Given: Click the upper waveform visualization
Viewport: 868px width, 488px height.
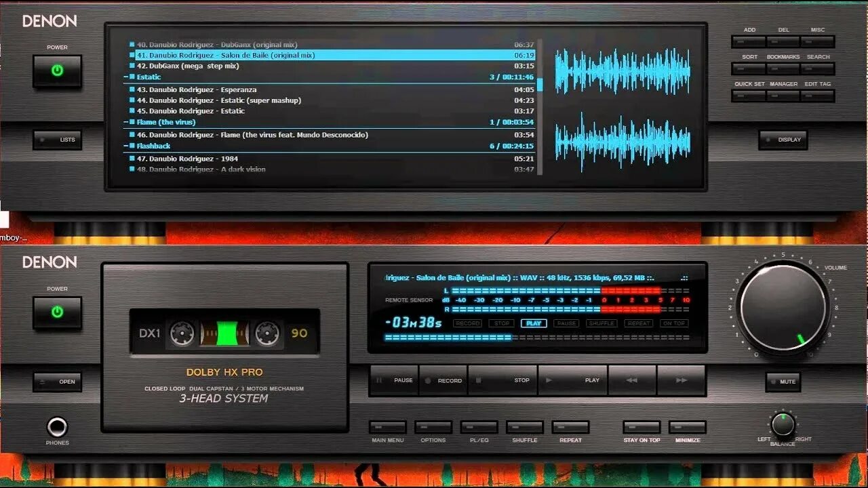Looking at the screenshot, I should 623,70.
